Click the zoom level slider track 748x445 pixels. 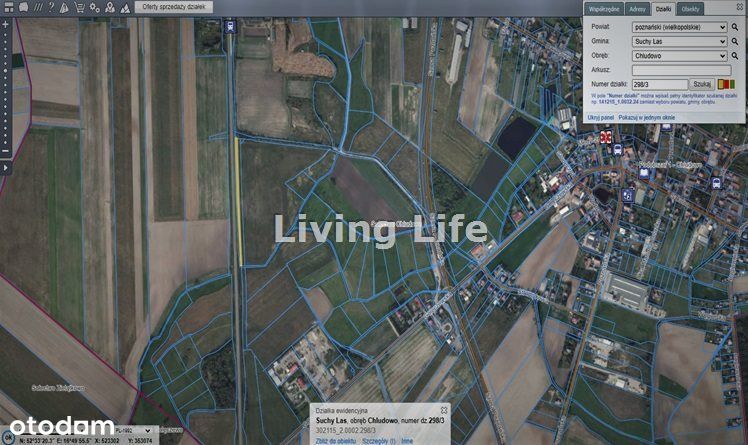tap(5, 88)
